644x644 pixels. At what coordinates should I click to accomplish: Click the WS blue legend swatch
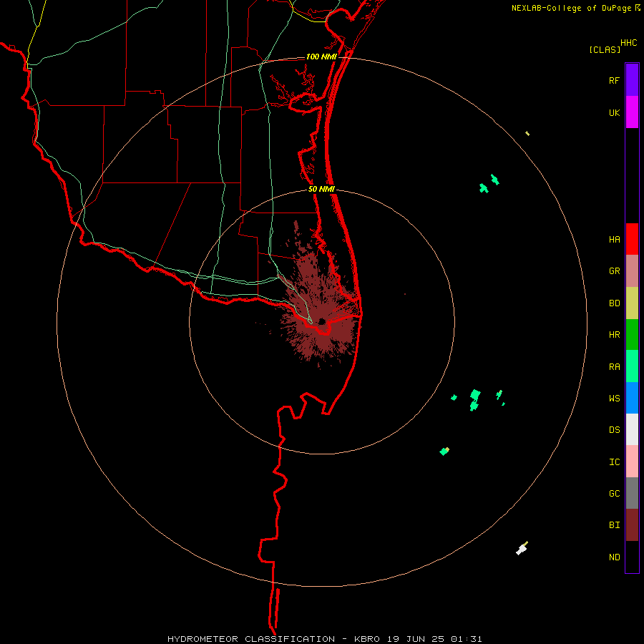click(632, 398)
